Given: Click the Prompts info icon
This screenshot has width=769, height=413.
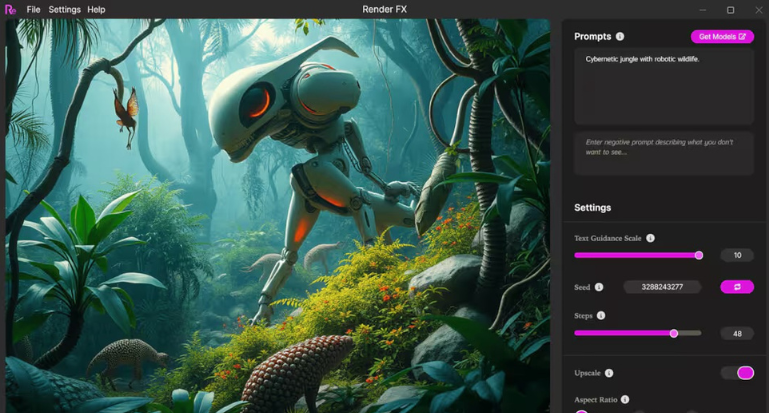Looking at the screenshot, I should (x=620, y=37).
